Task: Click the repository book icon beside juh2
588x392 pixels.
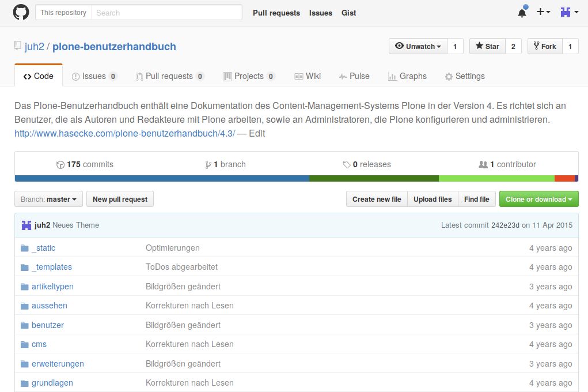Action: (17, 46)
